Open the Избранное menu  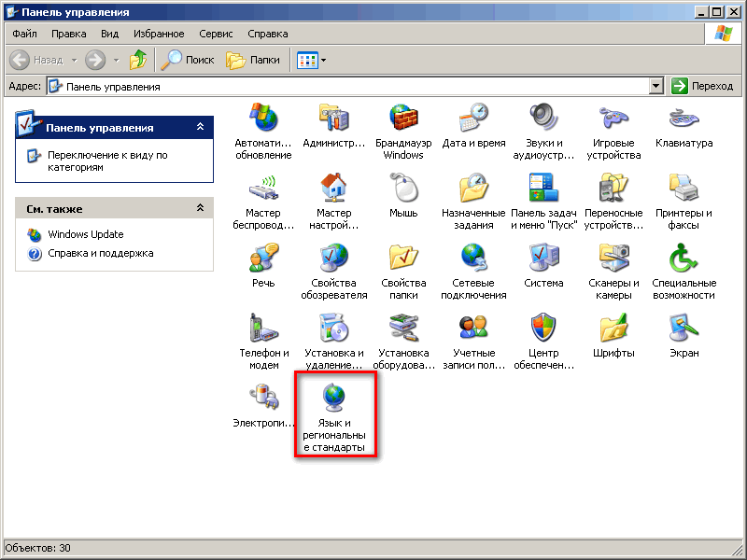[x=159, y=34]
